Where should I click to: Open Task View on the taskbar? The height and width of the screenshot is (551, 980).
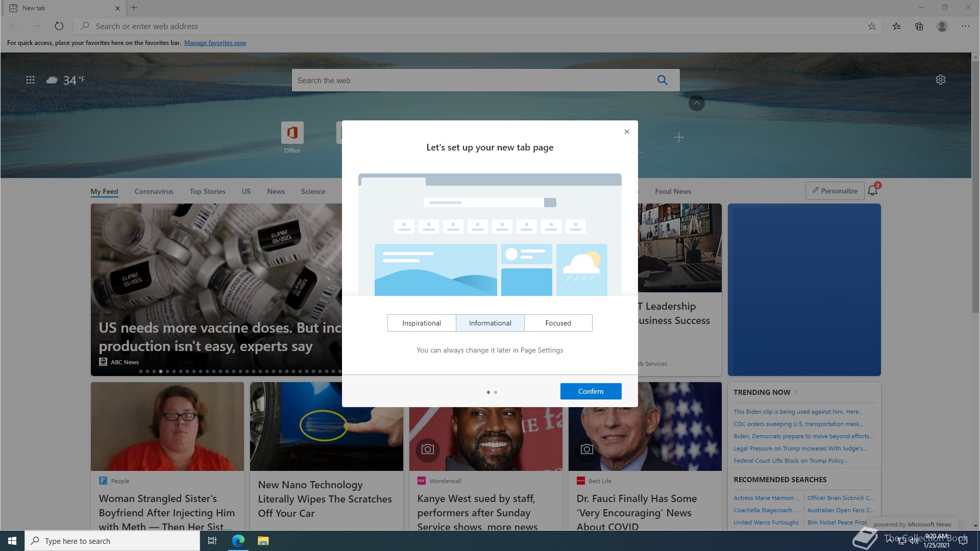pyautogui.click(x=212, y=541)
